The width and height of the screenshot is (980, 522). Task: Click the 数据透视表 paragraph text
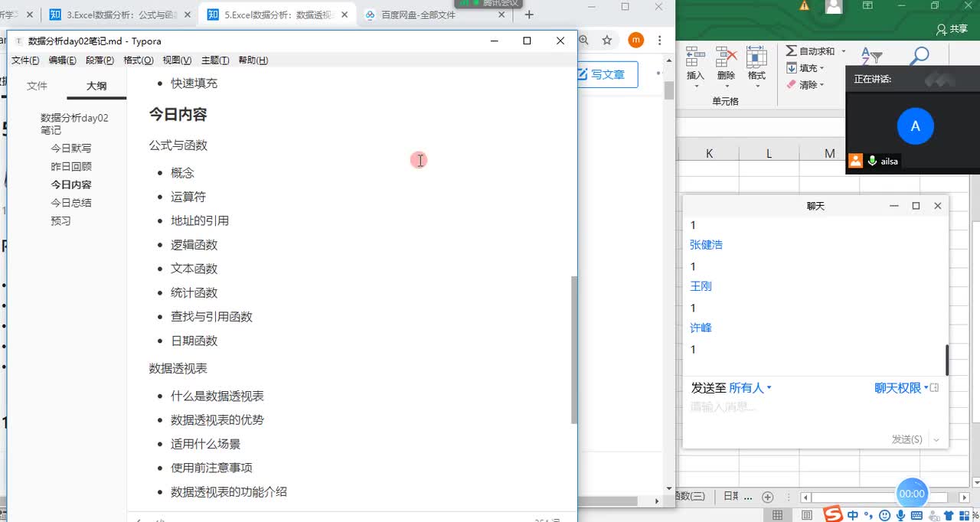[178, 369]
